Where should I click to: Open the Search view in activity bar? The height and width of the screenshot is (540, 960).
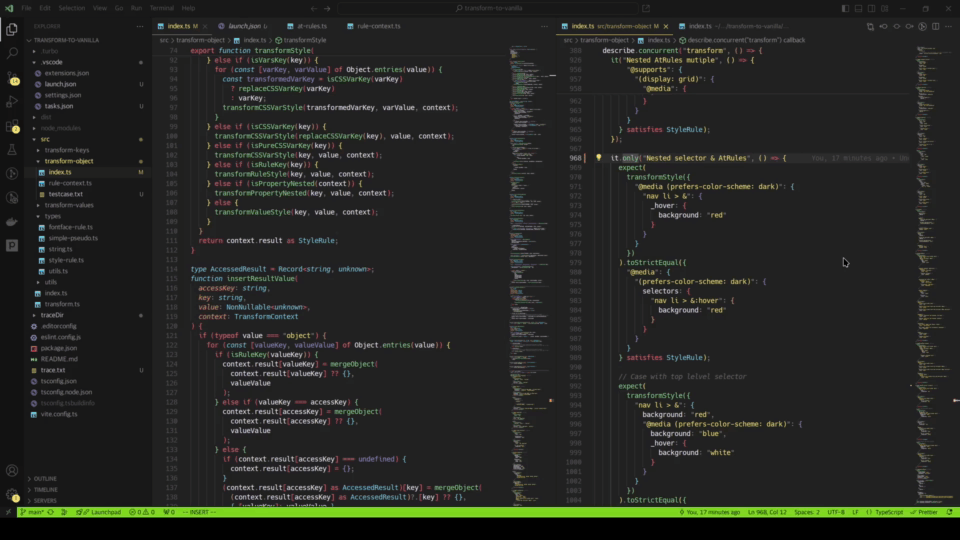(12, 53)
